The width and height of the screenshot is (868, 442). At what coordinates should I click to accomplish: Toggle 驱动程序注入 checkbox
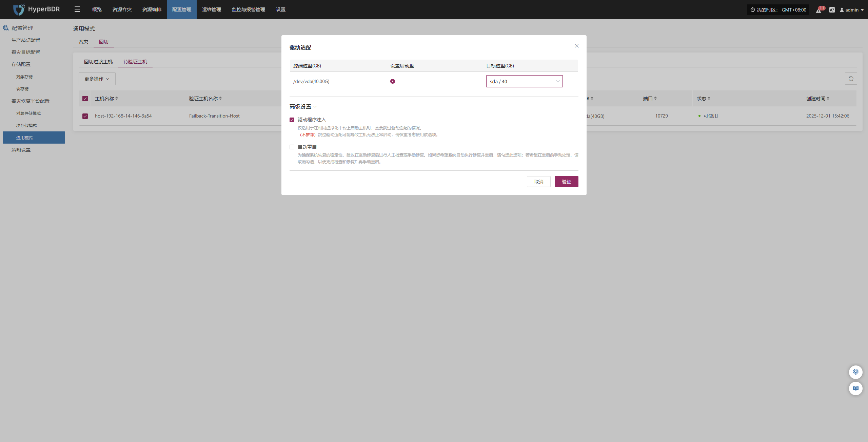(x=292, y=120)
